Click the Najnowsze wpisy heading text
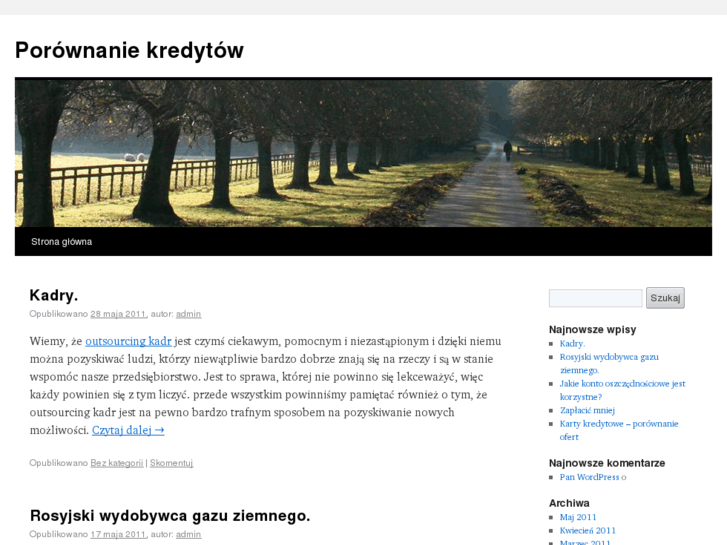The image size is (727, 545). click(x=593, y=330)
